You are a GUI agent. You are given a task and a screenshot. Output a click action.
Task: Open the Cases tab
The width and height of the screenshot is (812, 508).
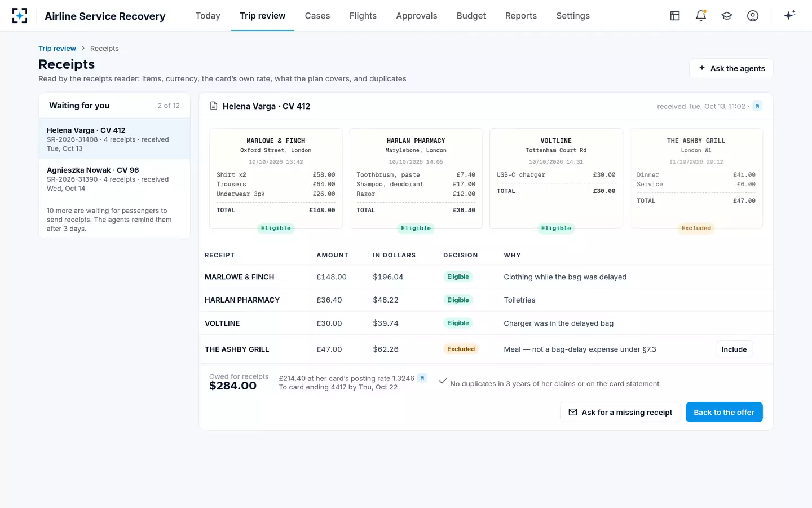click(317, 16)
